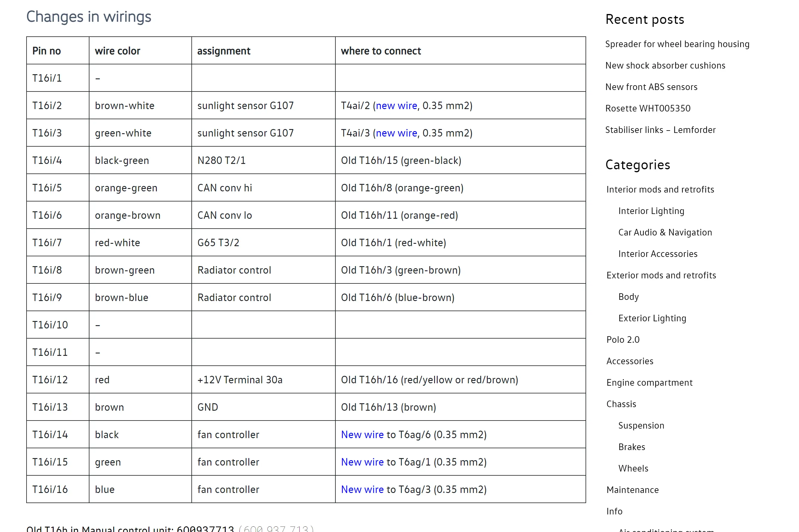Click 'new wire' link in T16i/2 row
This screenshot has width=799, height=532.
click(396, 106)
